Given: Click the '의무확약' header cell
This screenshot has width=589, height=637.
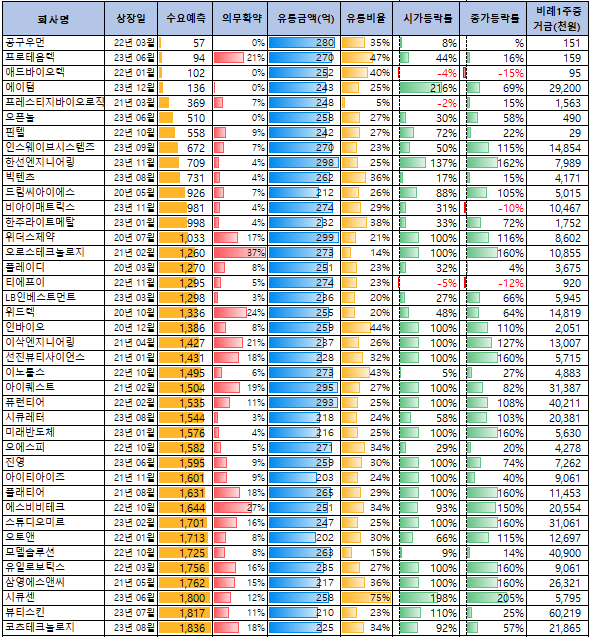Looking at the screenshot, I should coord(240,19).
